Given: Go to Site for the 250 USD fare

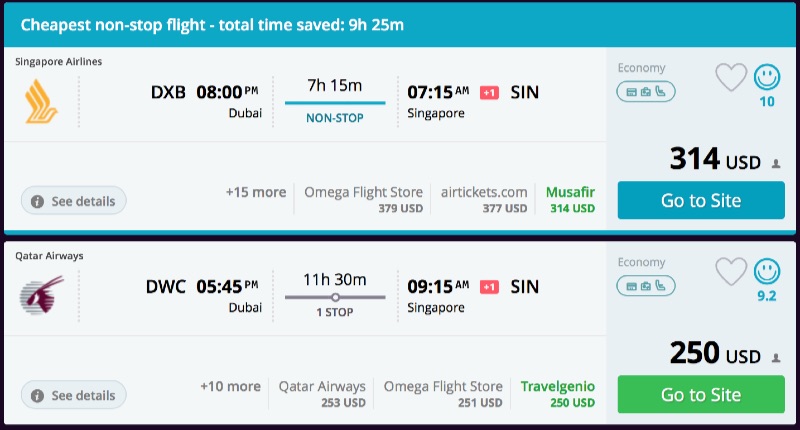Looking at the screenshot, I should click(x=701, y=394).
